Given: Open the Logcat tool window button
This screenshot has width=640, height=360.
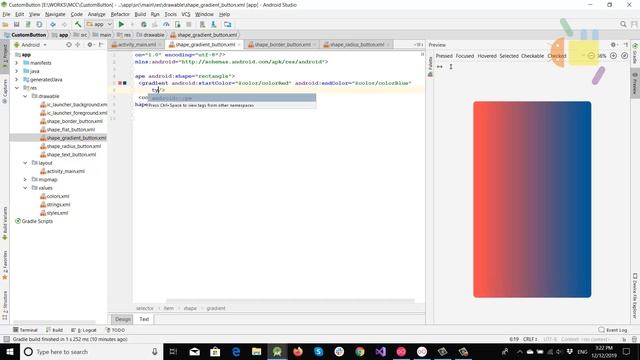Looking at the screenshot, I should 84,330.
